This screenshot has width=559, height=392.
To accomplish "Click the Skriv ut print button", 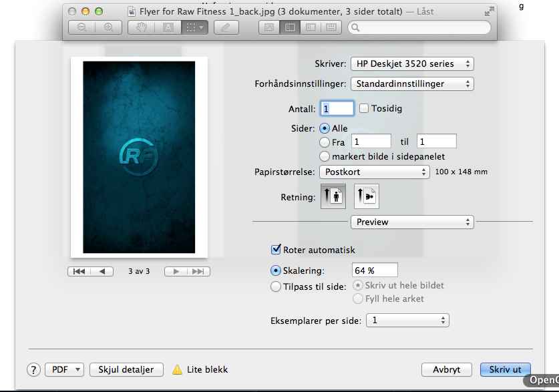I will [x=505, y=369].
